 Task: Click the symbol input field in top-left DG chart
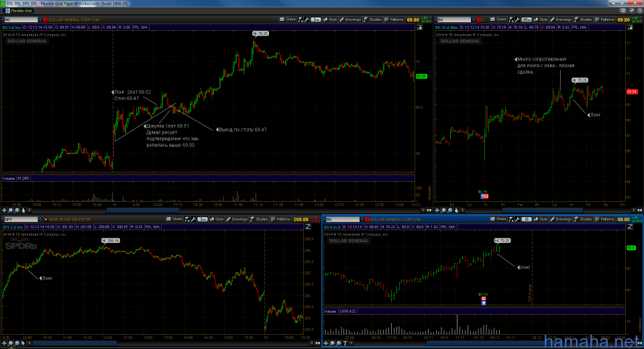[21, 19]
